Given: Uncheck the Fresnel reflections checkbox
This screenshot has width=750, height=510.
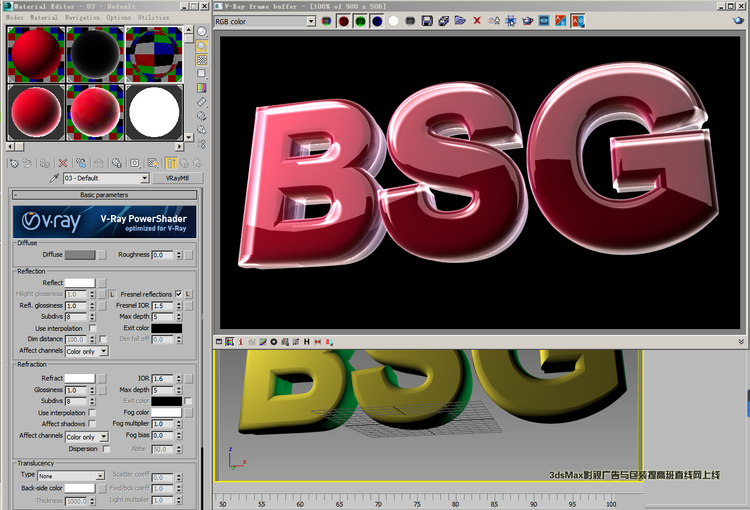Looking at the screenshot, I should point(179,294).
